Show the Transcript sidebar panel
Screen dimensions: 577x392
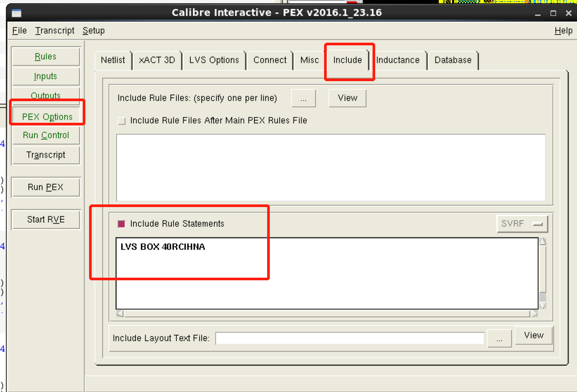(x=46, y=155)
